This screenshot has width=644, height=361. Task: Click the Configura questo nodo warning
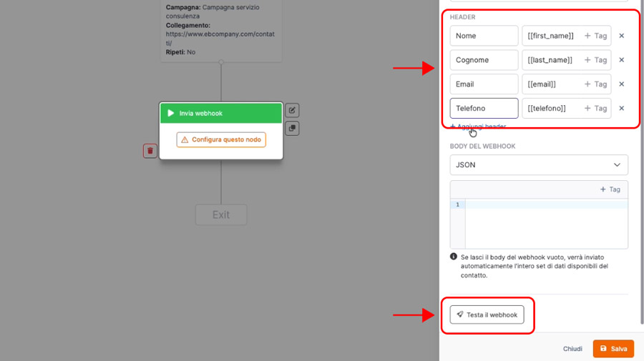(x=221, y=139)
